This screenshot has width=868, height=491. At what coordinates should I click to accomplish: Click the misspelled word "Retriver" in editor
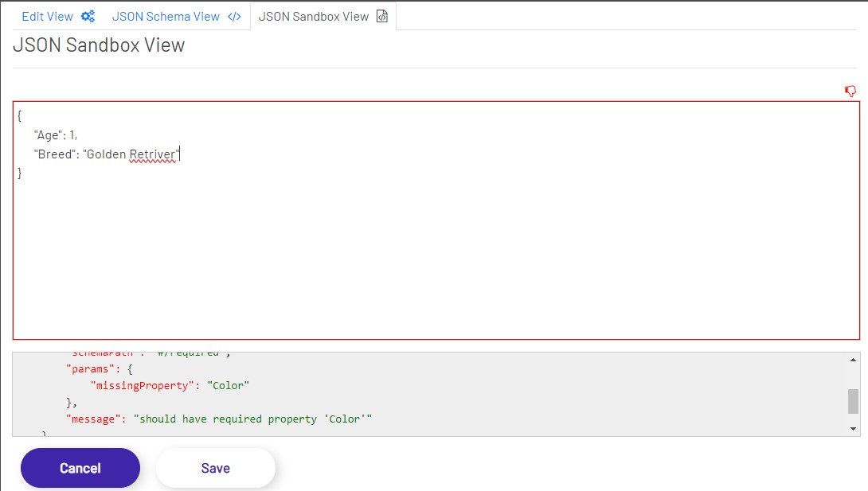tap(152, 154)
